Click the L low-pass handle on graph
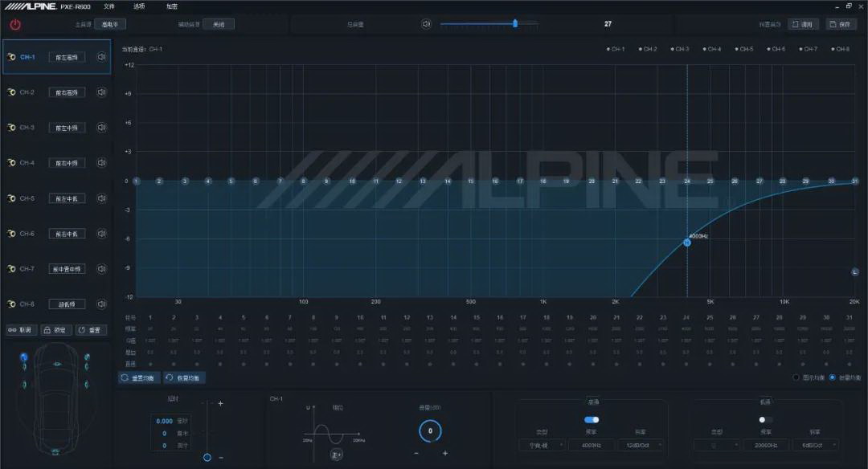The width and height of the screenshot is (868, 469). pos(854,271)
